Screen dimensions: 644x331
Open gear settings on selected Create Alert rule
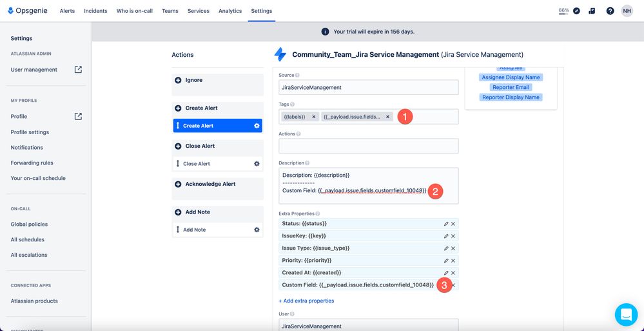click(257, 126)
